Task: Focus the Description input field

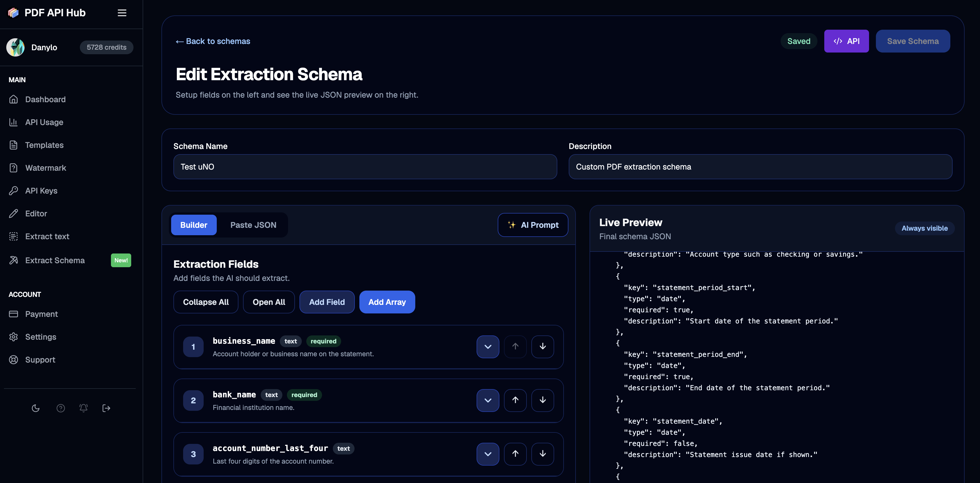Action: tap(760, 167)
